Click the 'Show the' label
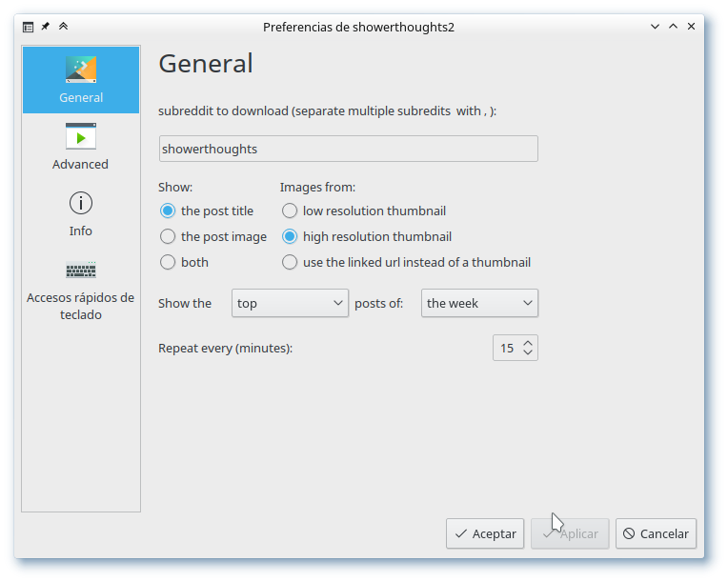This screenshot has width=728, height=582. coord(185,303)
